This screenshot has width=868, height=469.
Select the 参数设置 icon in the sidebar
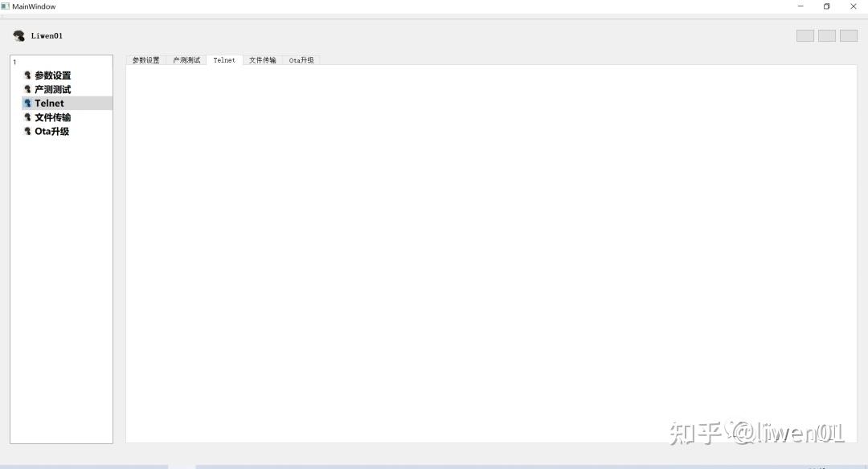point(28,75)
